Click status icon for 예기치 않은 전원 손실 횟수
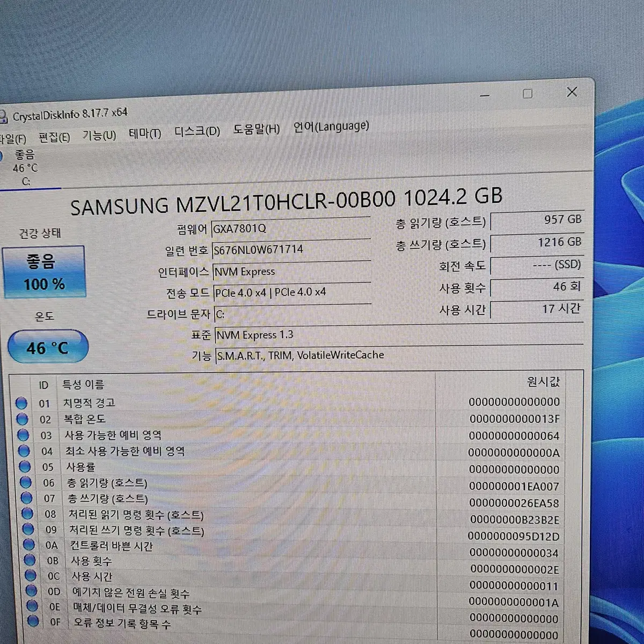The width and height of the screenshot is (644, 644). [32, 591]
